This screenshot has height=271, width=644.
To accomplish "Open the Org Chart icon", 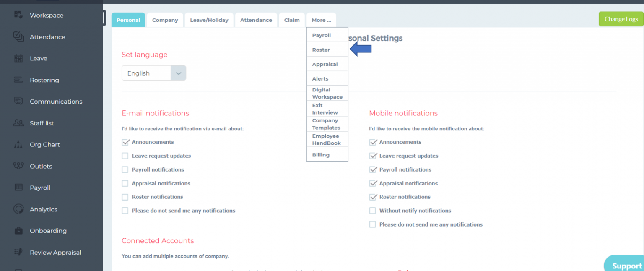I will coord(18,144).
